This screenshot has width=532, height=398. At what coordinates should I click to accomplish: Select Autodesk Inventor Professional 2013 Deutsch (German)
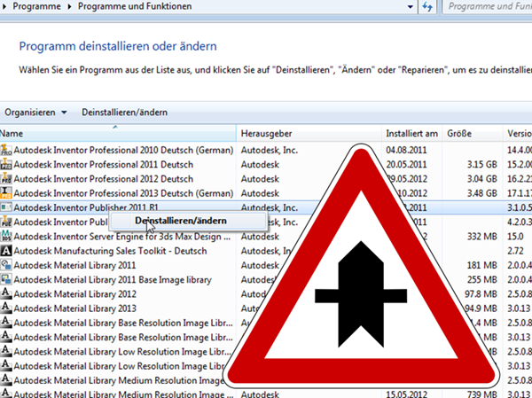pos(123,193)
